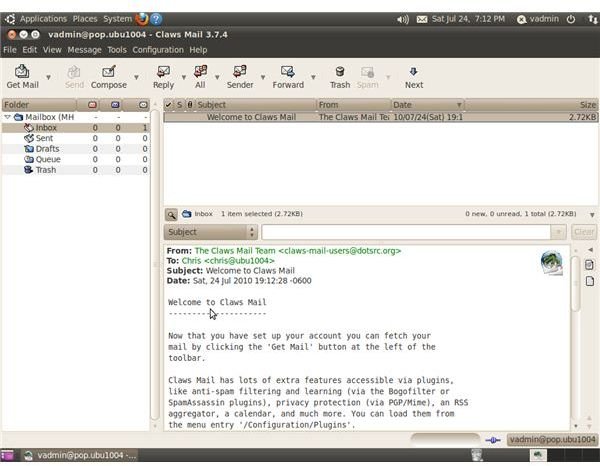Image resolution: width=600 pixels, height=466 pixels.
Task: Open the Configuration menu
Action: pos(158,50)
